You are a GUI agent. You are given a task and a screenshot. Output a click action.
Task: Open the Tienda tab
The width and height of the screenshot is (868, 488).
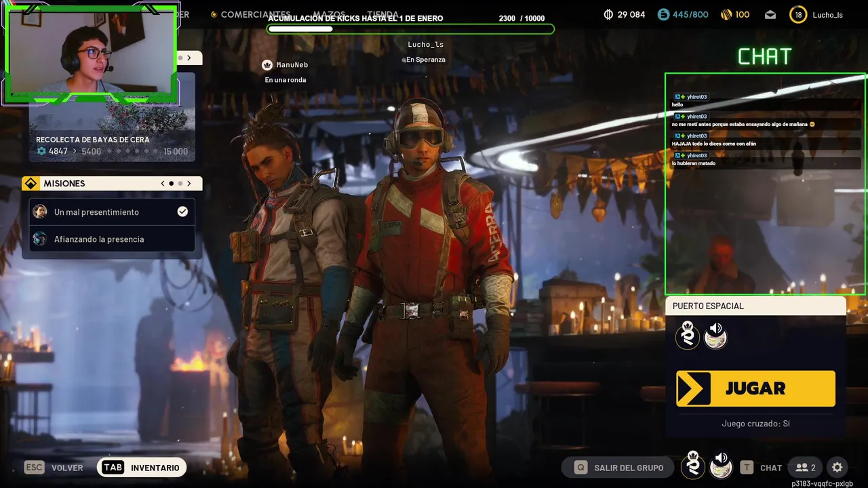(x=382, y=14)
